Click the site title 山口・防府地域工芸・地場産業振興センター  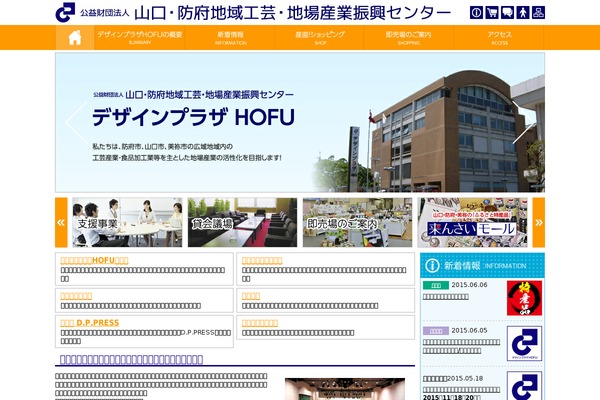[293, 13]
